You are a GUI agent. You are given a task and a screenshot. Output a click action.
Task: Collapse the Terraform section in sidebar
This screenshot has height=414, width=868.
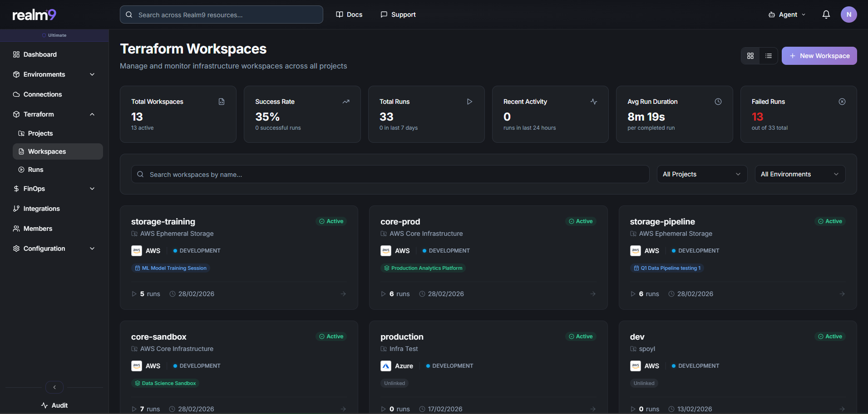click(x=92, y=114)
